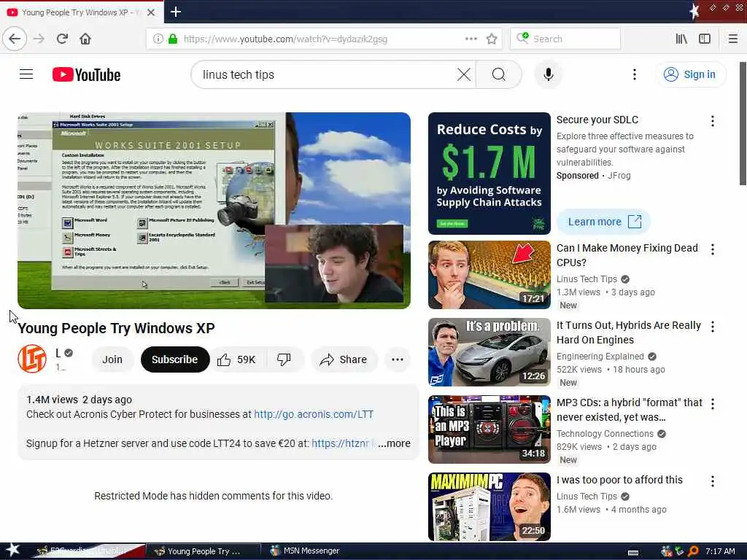This screenshot has width=747, height=560.
Task: Open the Linus Tech Tips channel avatar
Action: (32, 359)
